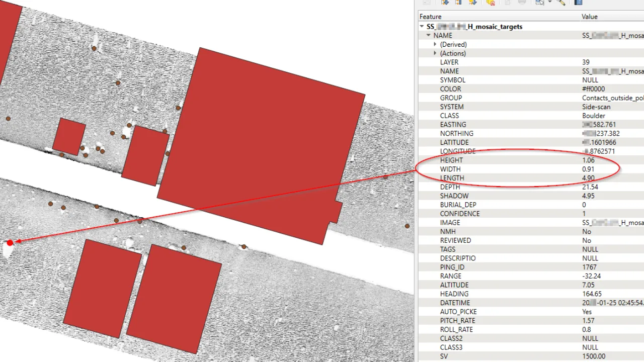Image resolution: width=644 pixels, height=362 pixels.
Task: Click the Print response icon
Action: pos(522,3)
